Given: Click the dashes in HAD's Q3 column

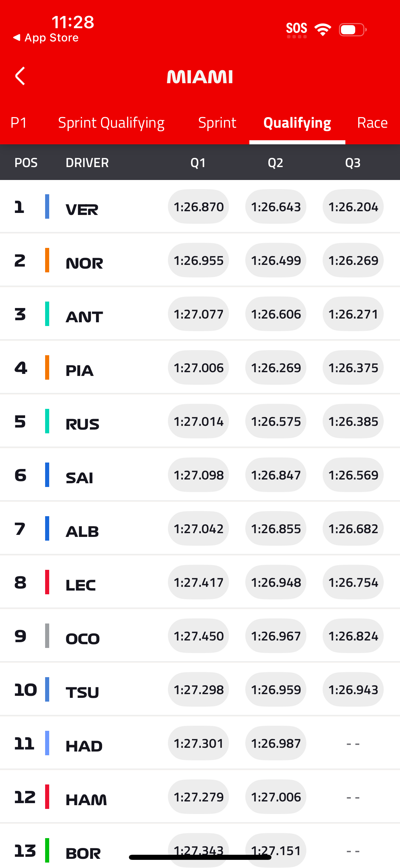Looking at the screenshot, I should tap(353, 743).
